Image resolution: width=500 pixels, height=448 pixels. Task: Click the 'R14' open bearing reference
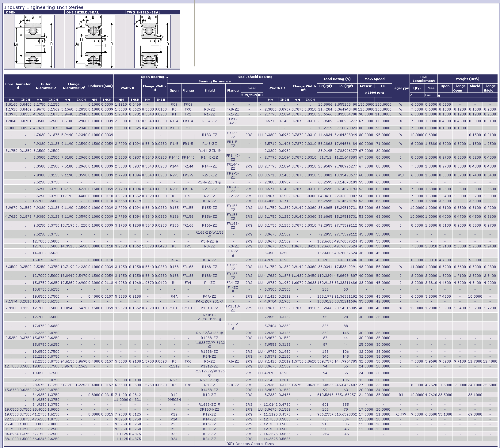174,419
